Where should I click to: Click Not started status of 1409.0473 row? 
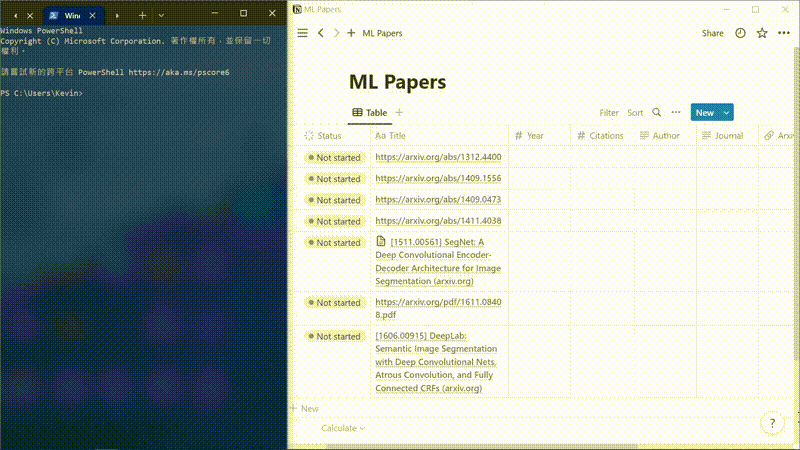tap(335, 200)
